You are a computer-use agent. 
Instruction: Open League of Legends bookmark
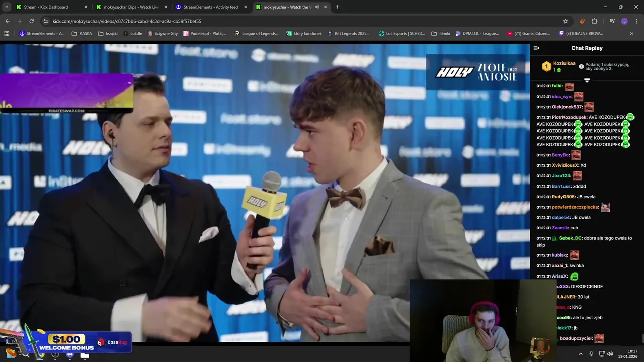click(x=256, y=34)
